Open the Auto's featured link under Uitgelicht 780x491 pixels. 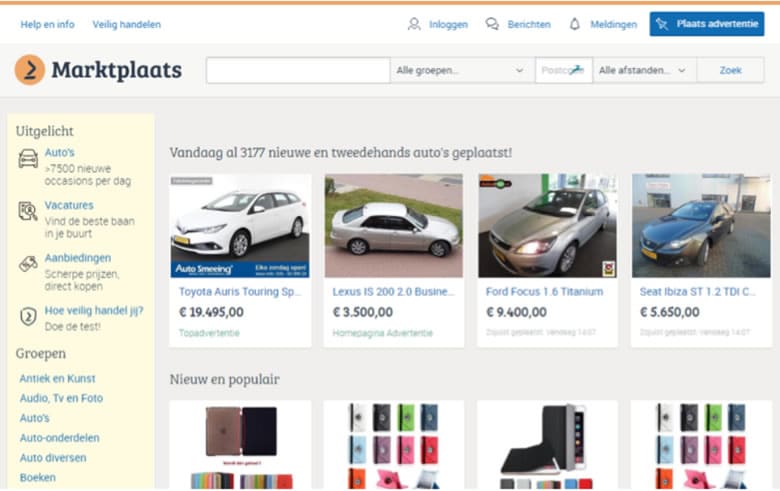tap(60, 152)
